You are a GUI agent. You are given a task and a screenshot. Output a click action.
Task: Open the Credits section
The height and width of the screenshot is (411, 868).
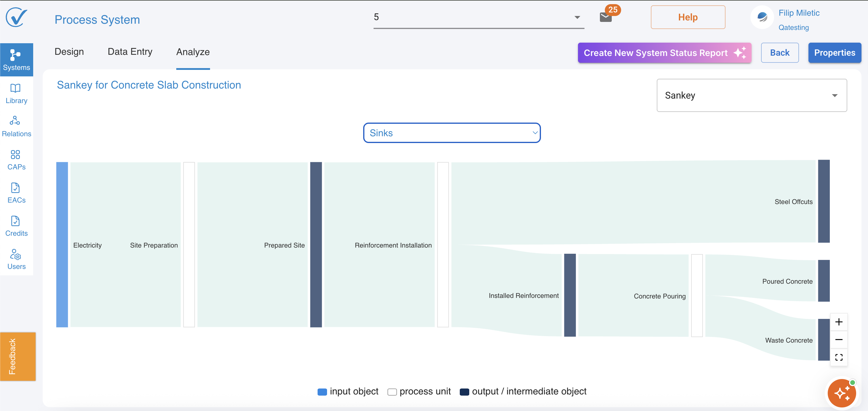(16, 226)
